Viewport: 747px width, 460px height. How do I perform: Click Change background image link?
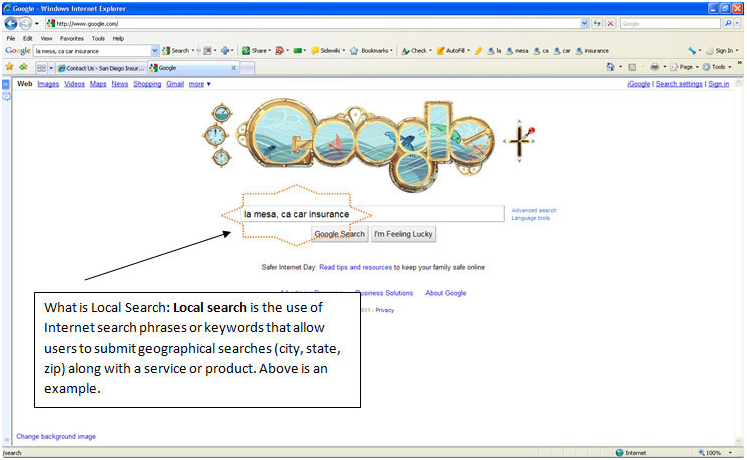56,436
